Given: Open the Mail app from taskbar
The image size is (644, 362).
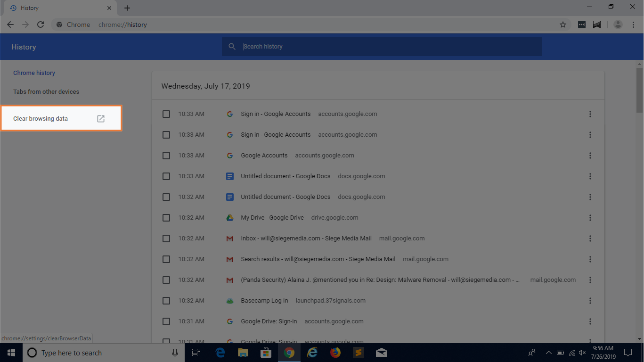Looking at the screenshot, I should pos(382,353).
